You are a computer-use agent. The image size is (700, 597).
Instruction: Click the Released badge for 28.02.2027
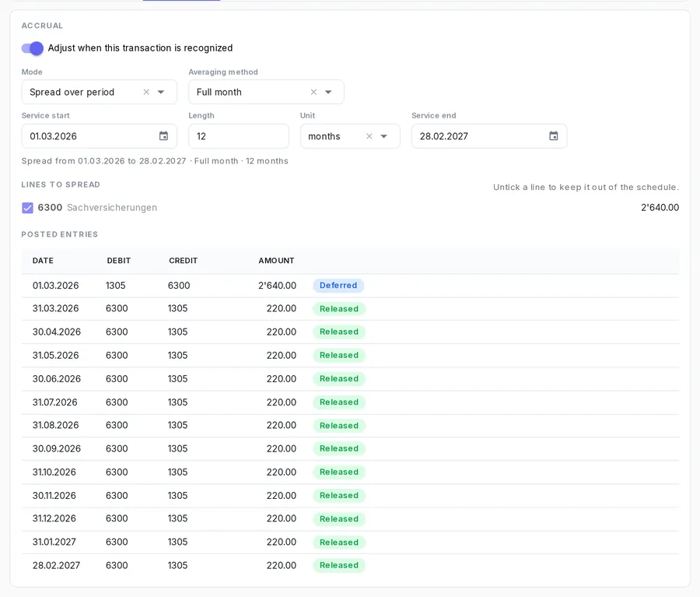(339, 565)
